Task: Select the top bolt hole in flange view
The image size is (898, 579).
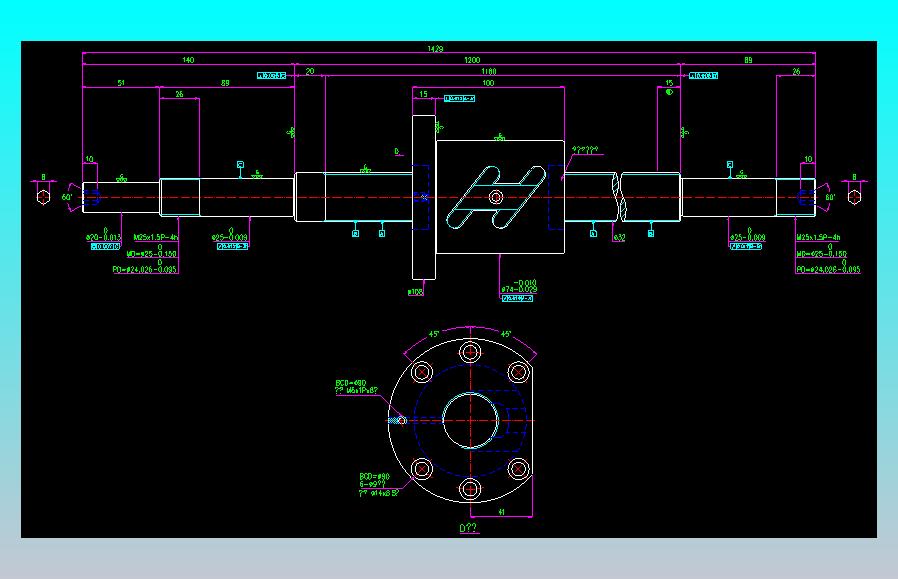Action: pyautogui.click(x=470, y=352)
